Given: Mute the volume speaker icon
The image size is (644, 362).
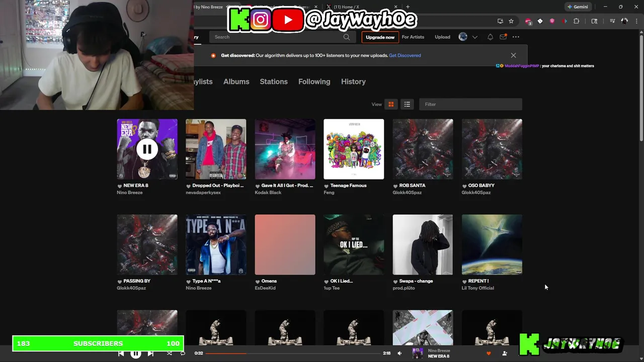Looking at the screenshot, I should pos(399,353).
